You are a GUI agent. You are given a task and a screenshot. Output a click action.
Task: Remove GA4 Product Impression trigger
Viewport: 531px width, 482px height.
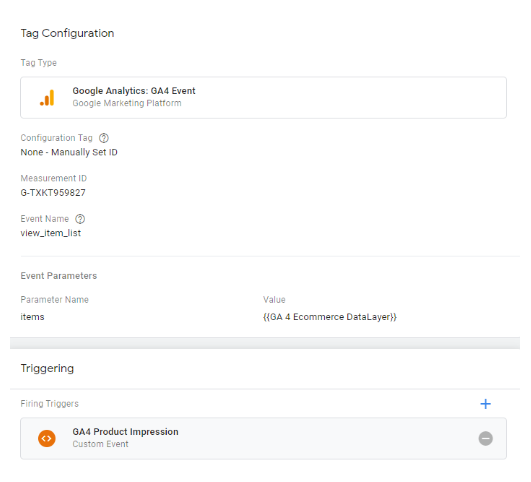click(485, 439)
